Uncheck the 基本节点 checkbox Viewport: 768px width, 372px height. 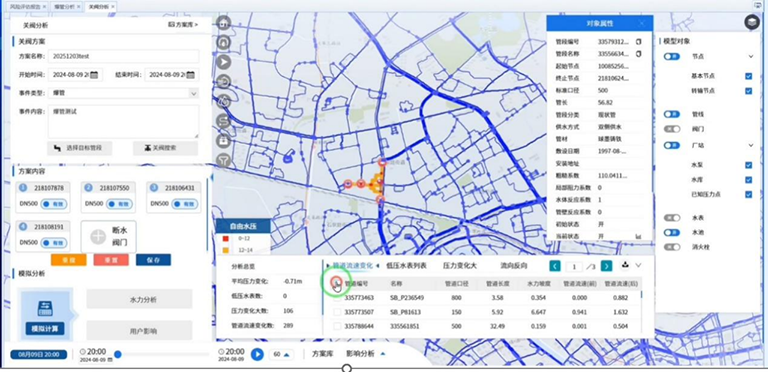748,76
